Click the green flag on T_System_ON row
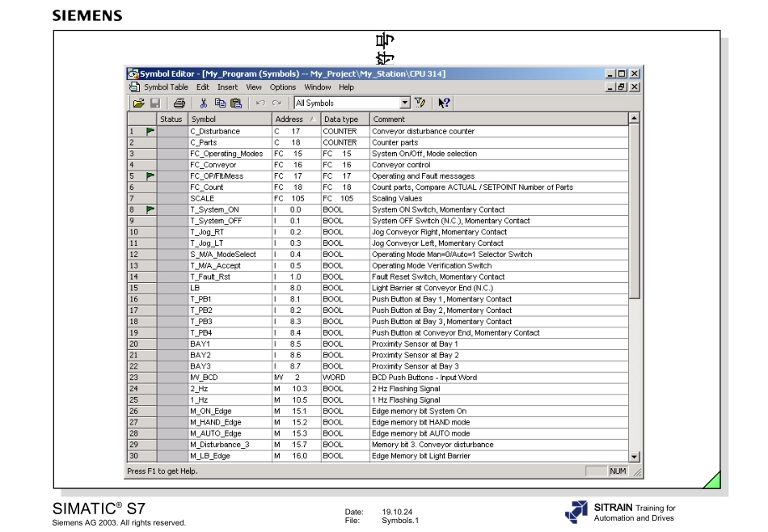The width and height of the screenshot is (768, 532). (x=150, y=209)
